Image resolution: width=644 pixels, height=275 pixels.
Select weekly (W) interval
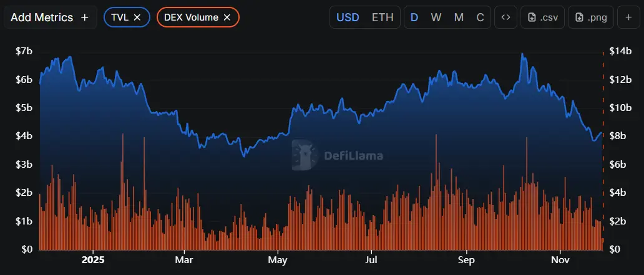(436, 17)
